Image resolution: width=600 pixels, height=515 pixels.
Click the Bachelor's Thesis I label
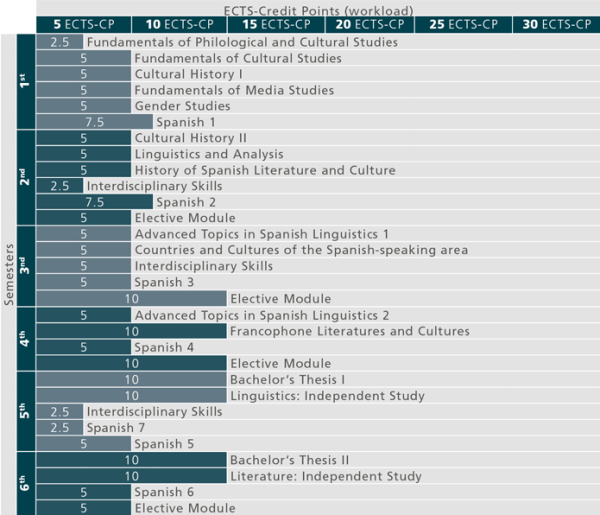288,380
